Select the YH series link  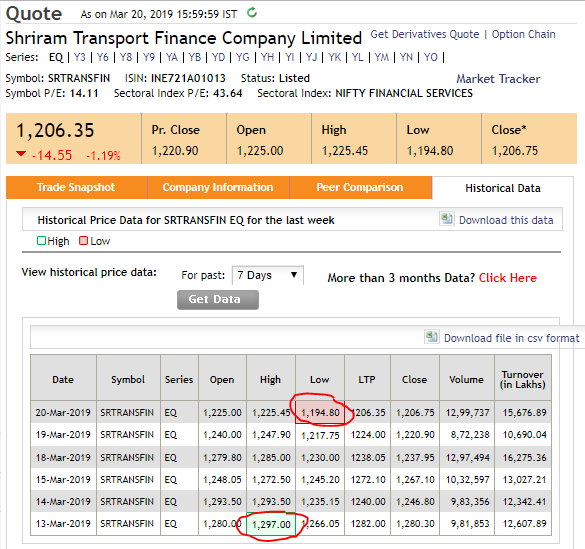(x=267, y=57)
